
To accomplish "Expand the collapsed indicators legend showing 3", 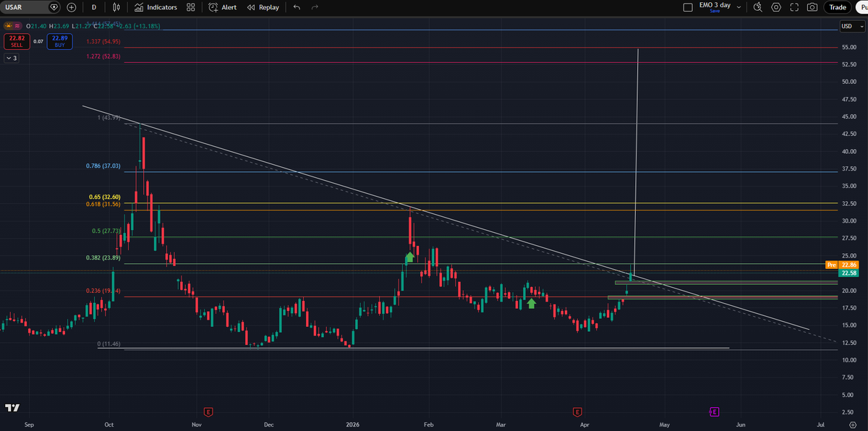I will tap(12, 58).
